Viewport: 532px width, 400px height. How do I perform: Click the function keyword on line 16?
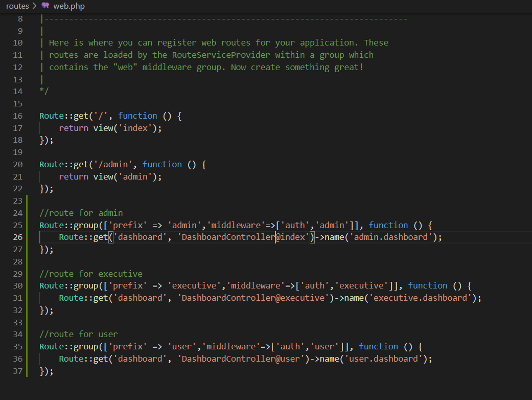[x=138, y=116]
